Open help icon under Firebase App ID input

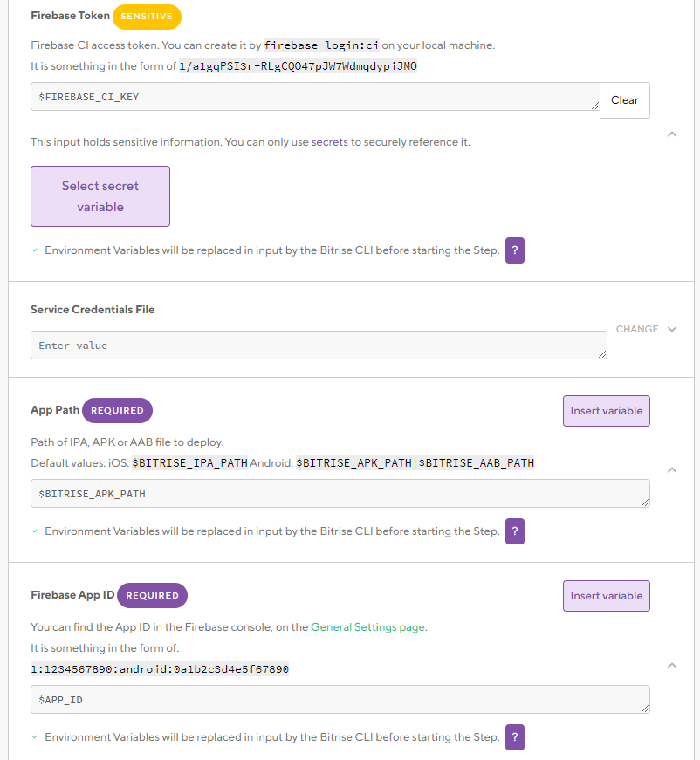point(514,737)
